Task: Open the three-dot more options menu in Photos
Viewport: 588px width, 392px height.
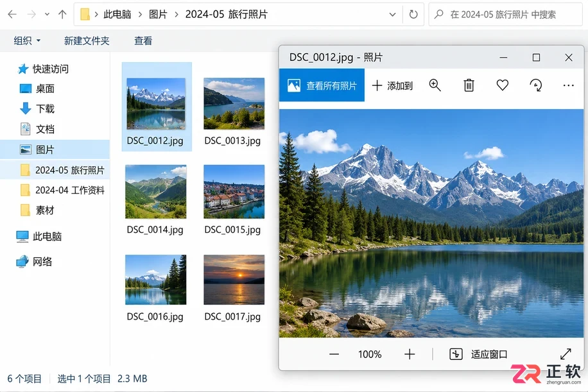Action: pos(569,85)
